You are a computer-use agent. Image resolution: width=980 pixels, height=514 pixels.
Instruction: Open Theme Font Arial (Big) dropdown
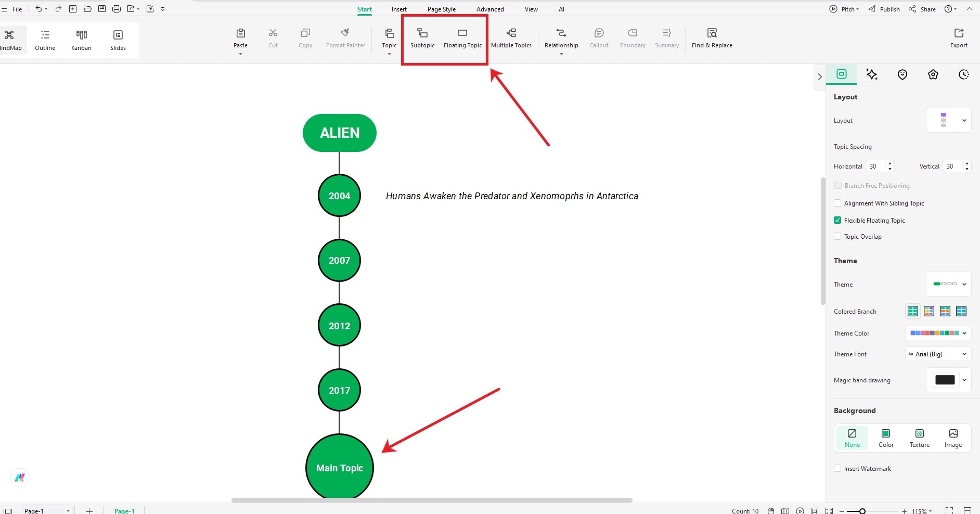tap(938, 354)
